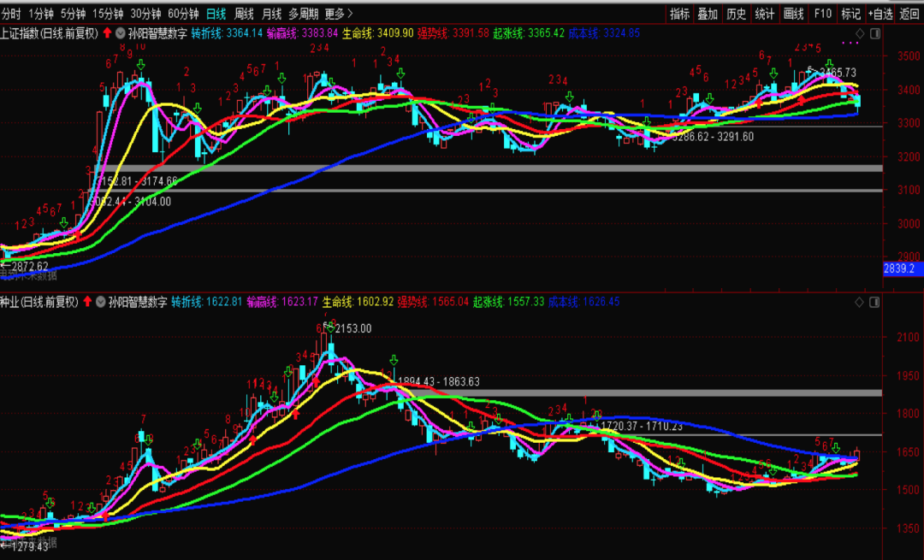This screenshot has width=924, height=560.
Task: Select the 15分钟 period tab
Action: coord(107,14)
